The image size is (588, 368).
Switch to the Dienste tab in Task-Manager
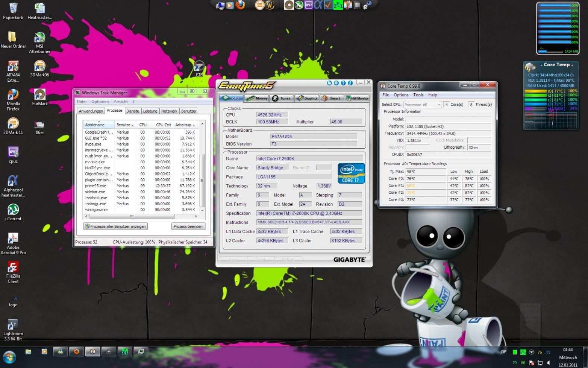(x=132, y=111)
